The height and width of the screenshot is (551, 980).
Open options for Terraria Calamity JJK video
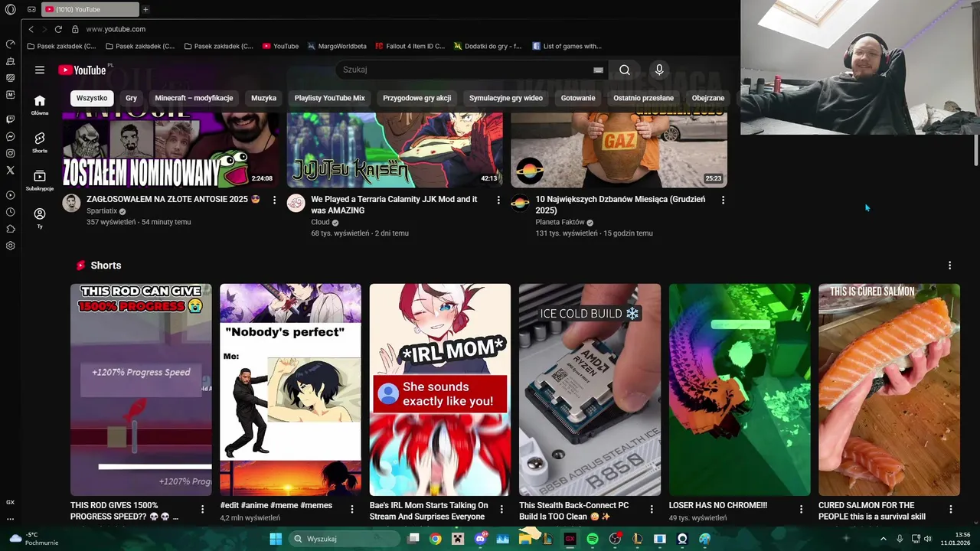click(498, 200)
